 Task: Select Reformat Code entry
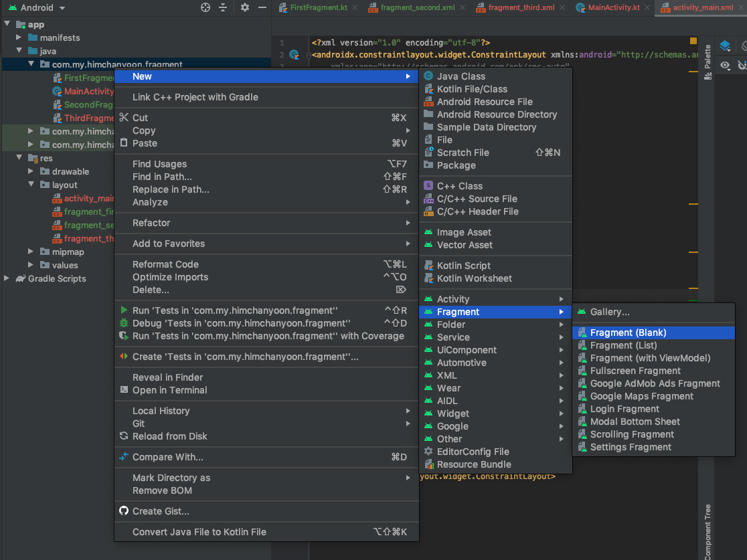(266, 264)
